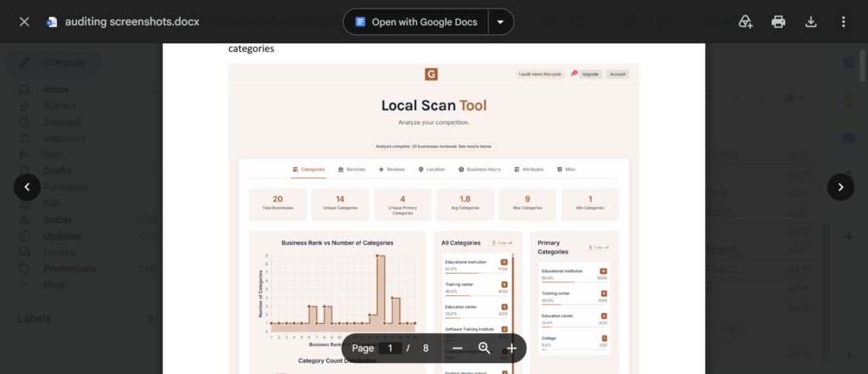Click the Misc tab in document image

[x=566, y=169]
